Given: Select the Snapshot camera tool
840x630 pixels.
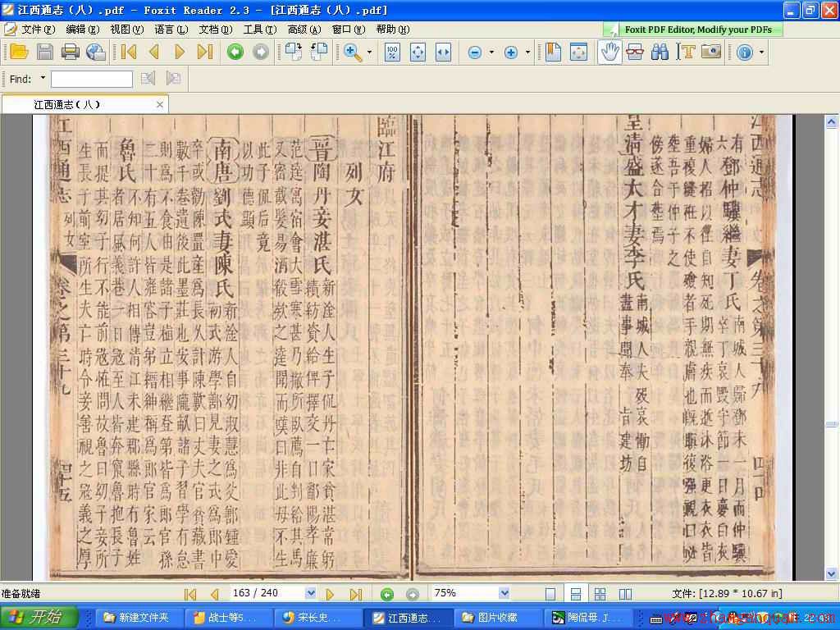Looking at the screenshot, I should [711, 52].
